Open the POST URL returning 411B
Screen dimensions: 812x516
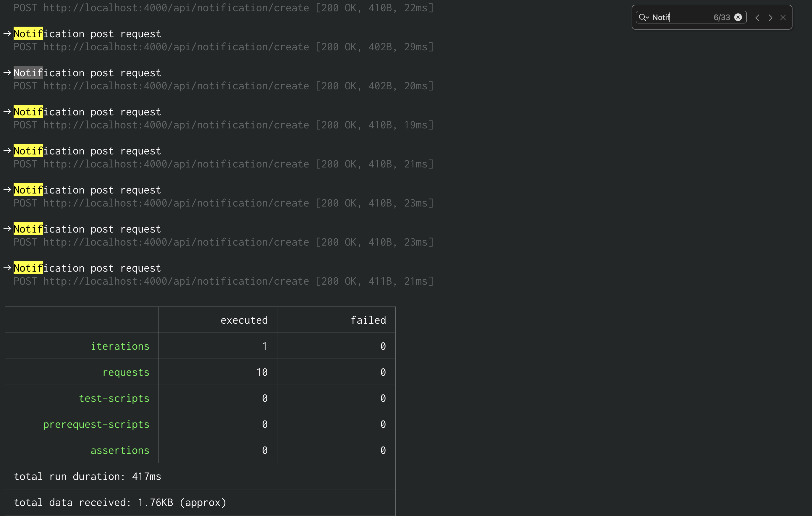pos(176,281)
